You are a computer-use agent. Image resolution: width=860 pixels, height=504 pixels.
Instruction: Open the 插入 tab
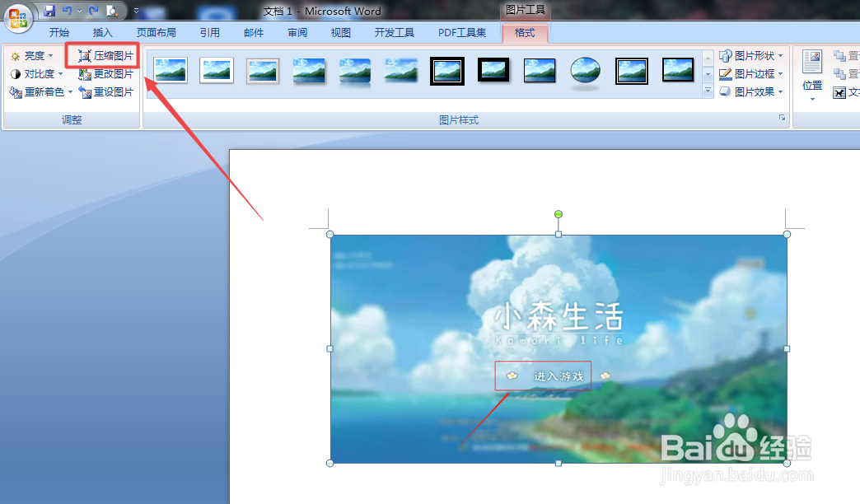103,33
